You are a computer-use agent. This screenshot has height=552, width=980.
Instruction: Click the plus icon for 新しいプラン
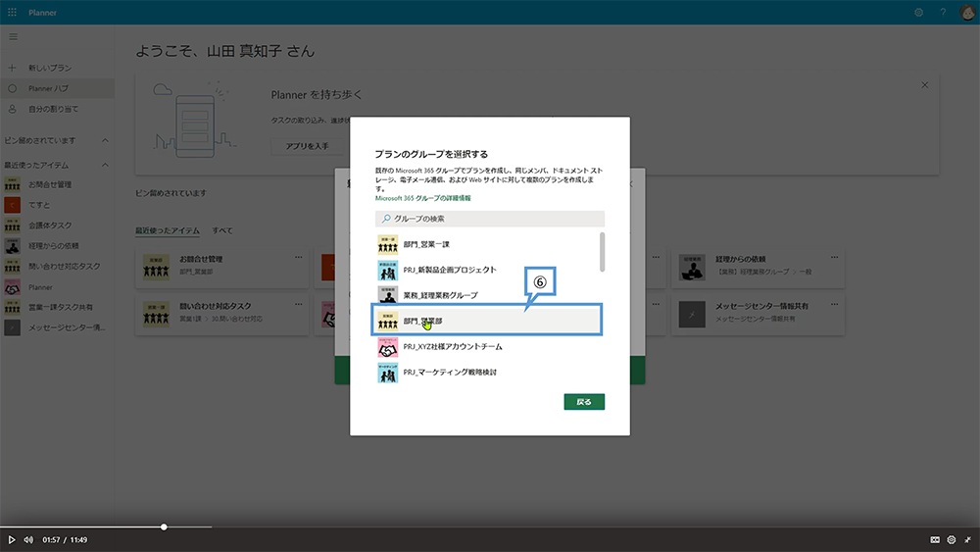tap(12, 68)
